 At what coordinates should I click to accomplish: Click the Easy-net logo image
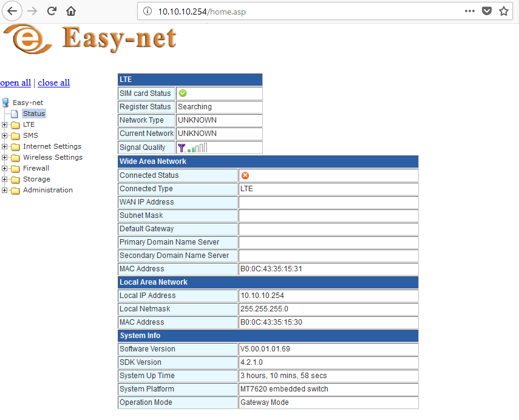pos(90,39)
